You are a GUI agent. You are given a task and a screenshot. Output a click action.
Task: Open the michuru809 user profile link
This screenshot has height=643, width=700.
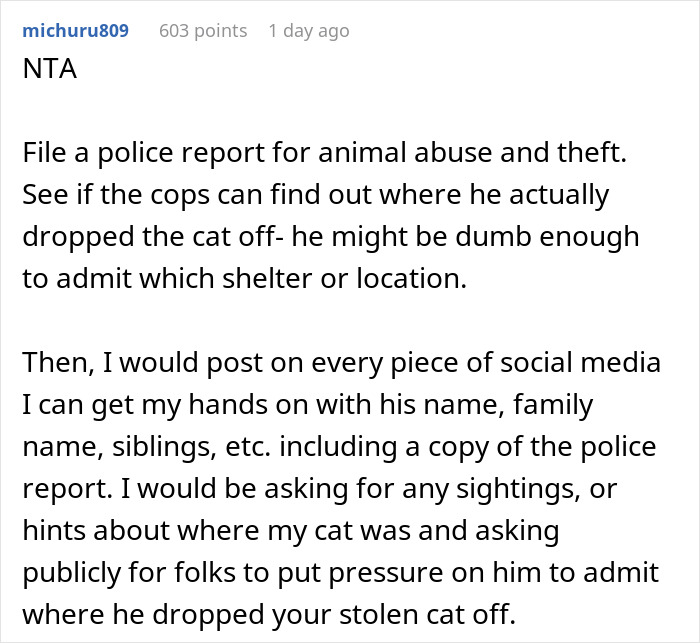point(76,31)
